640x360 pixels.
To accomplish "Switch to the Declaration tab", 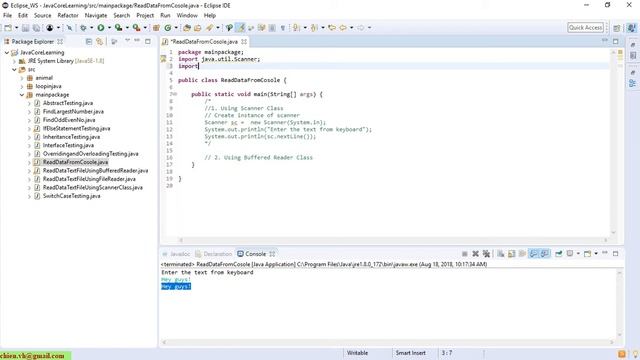I will coord(213,254).
